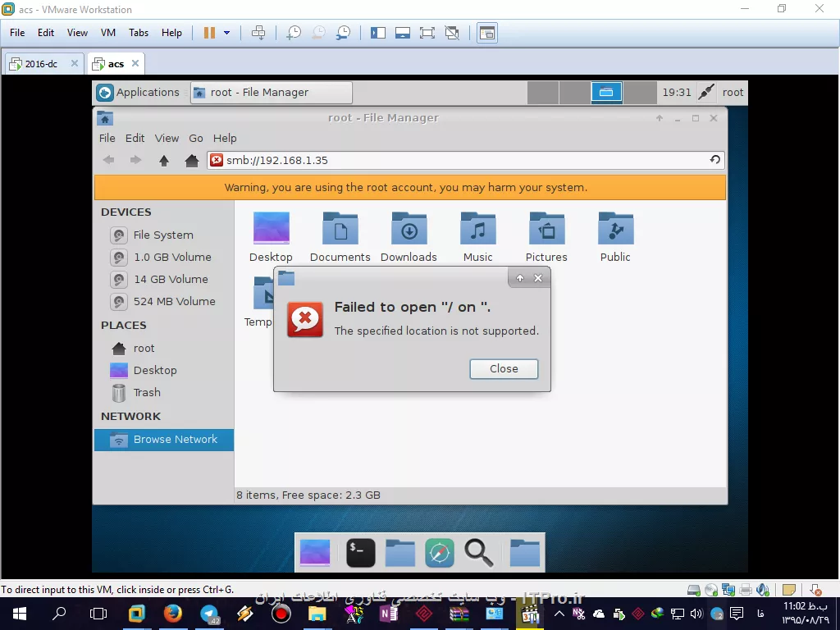Image resolution: width=840 pixels, height=630 pixels.
Task: Select the Public folder icon
Action: (615, 236)
